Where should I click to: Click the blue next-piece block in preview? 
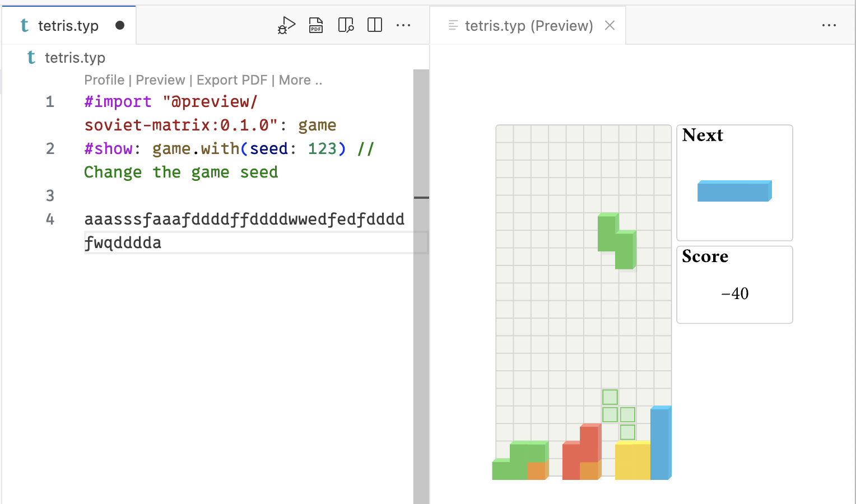pyautogui.click(x=734, y=191)
